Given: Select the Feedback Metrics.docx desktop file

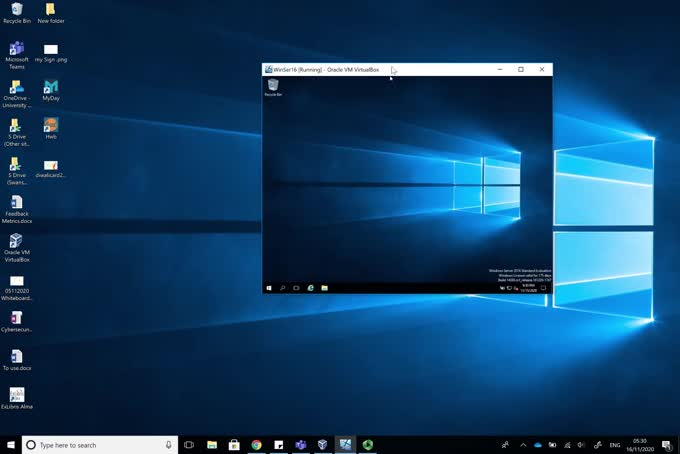Looking at the screenshot, I should (16, 203).
